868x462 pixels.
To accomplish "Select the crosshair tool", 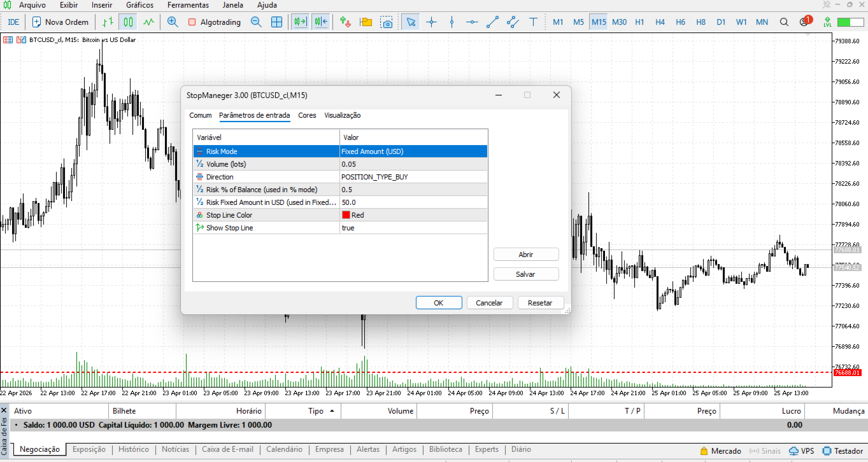I will click(431, 22).
